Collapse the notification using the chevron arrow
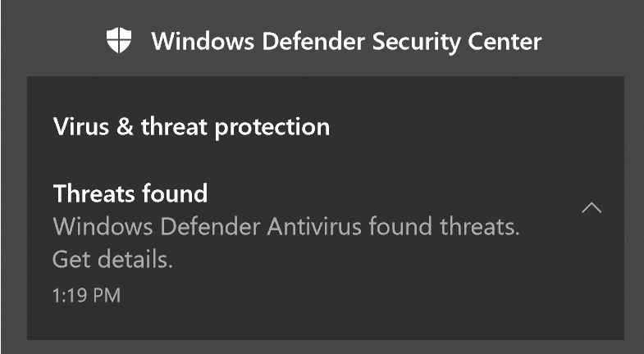The height and width of the screenshot is (354, 644). pos(591,208)
